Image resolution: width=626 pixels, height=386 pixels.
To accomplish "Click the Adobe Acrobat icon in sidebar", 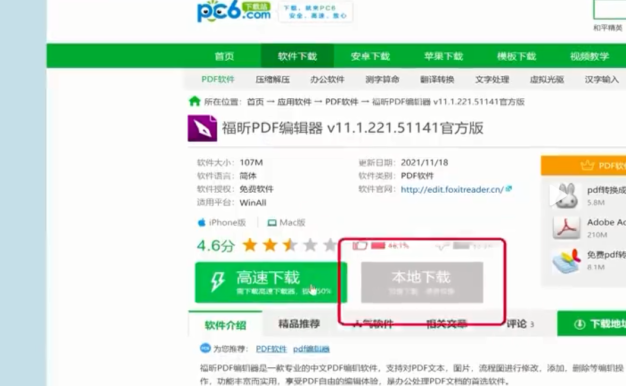I will [566, 228].
